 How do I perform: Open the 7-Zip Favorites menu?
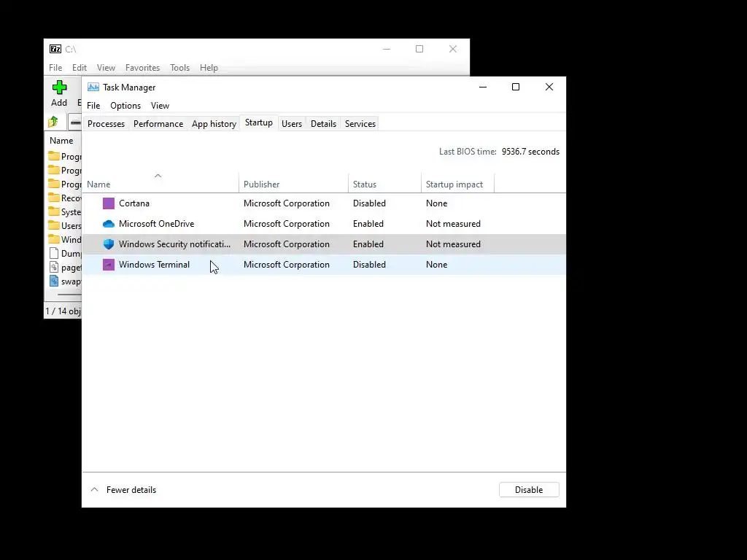coord(142,68)
